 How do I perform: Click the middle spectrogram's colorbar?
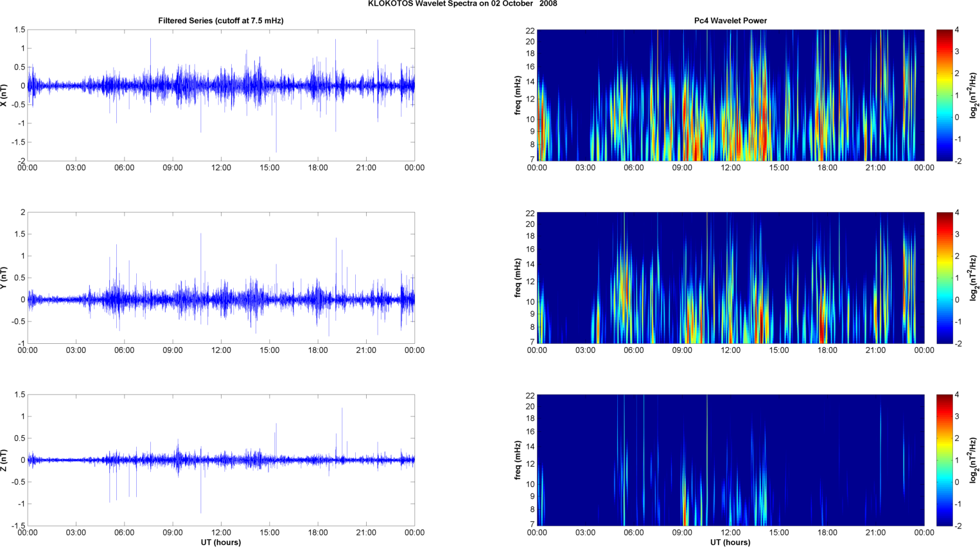(x=944, y=278)
